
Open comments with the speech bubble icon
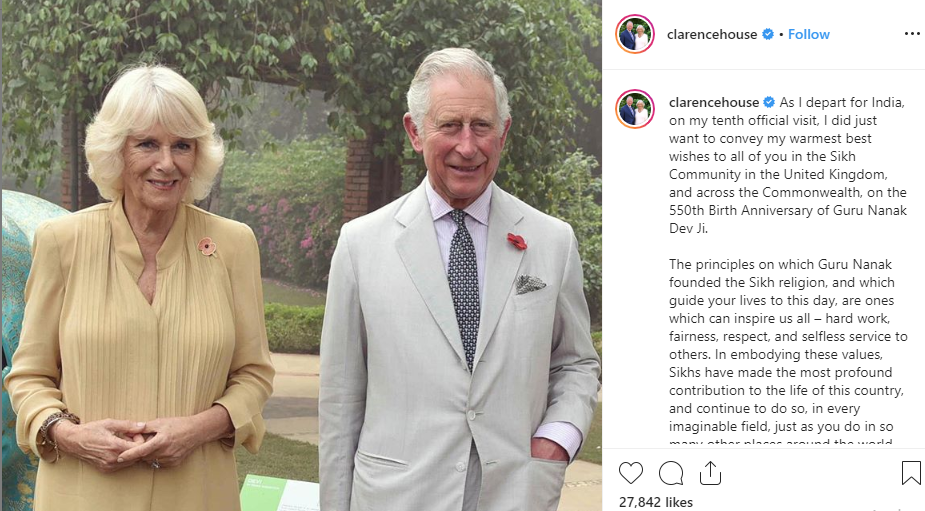click(x=671, y=473)
